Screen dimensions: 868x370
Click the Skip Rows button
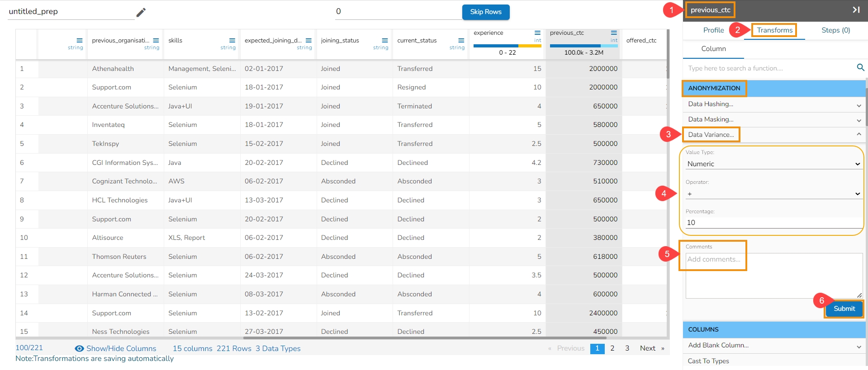[486, 12]
